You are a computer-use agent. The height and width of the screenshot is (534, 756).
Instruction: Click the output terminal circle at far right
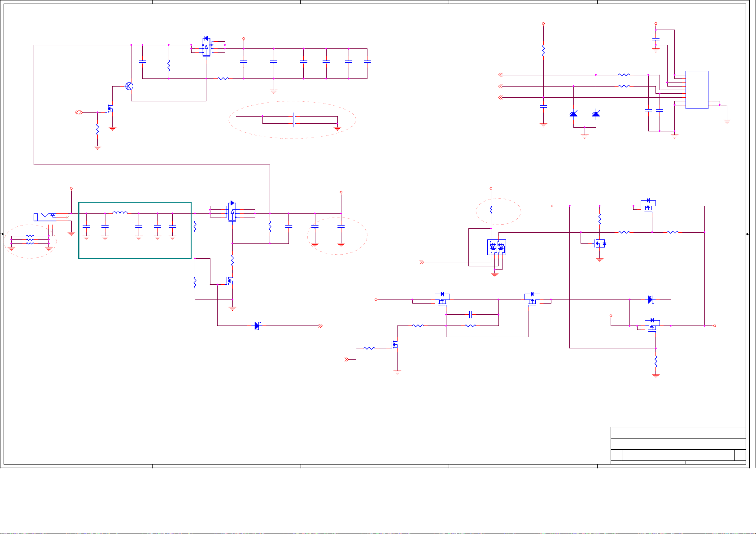pos(715,326)
